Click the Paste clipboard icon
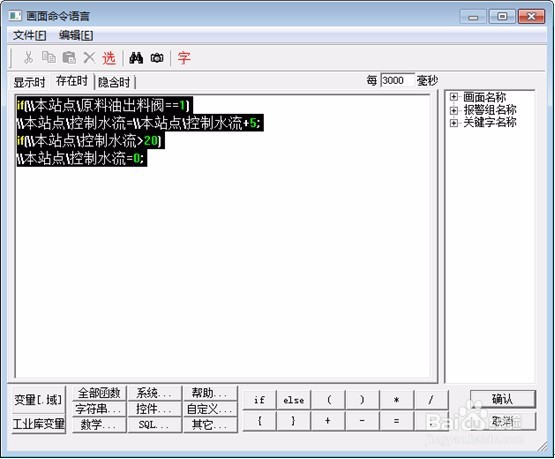Screen dimensions: 555x459 coord(69,57)
